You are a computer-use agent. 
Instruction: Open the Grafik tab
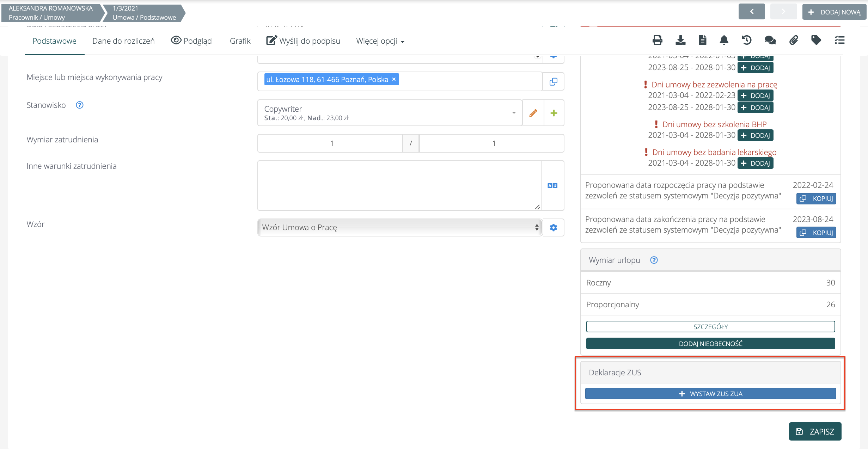pyautogui.click(x=240, y=41)
